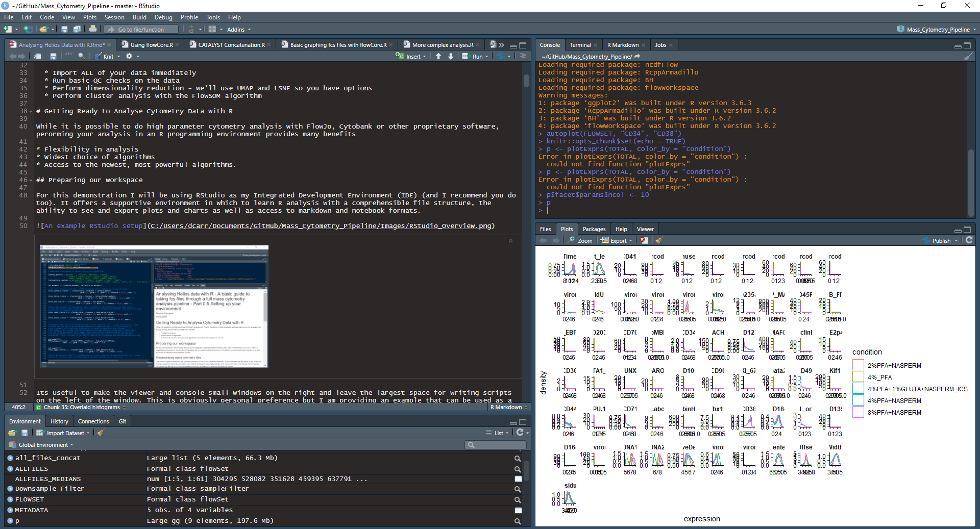Toggle the document outline icon
The height and width of the screenshot is (529, 980).
point(523,56)
